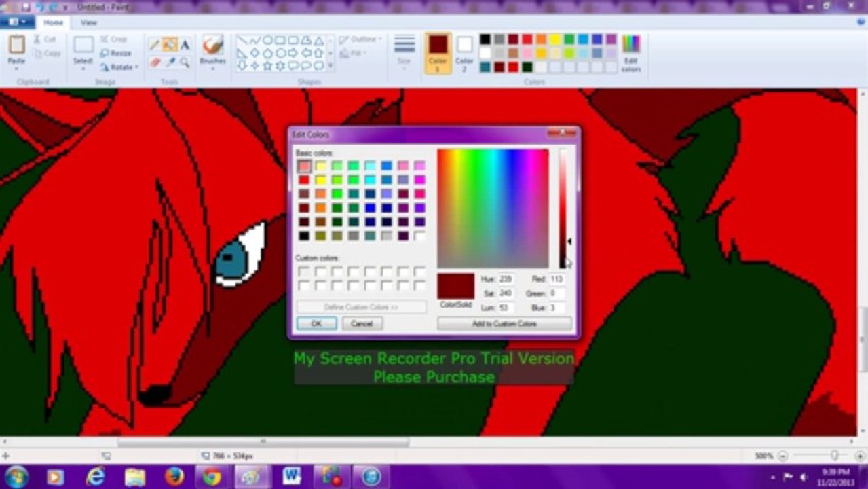Click inside the rainbow color spectrum

pyautogui.click(x=493, y=209)
